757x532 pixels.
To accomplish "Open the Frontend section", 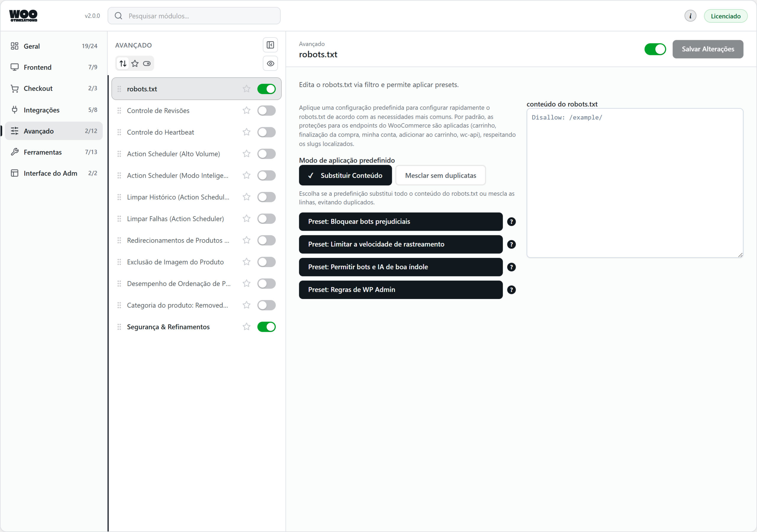I will 54,67.
